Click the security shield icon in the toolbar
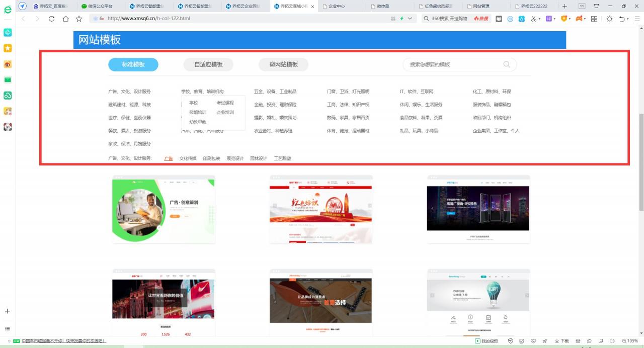The width and height of the screenshot is (644, 348). pos(564,19)
